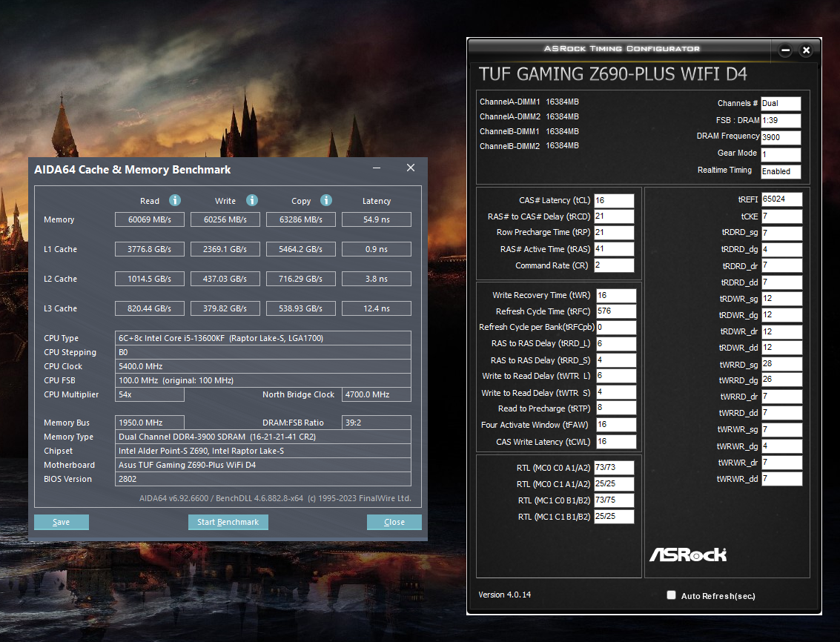840x642 pixels.
Task: Select the tRRD_S value field
Action: (616, 360)
